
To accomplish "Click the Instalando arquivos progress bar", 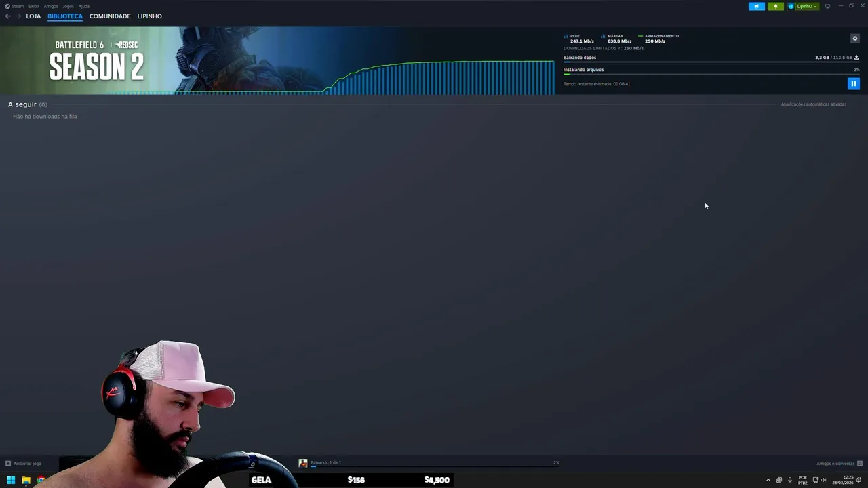I will click(711, 74).
